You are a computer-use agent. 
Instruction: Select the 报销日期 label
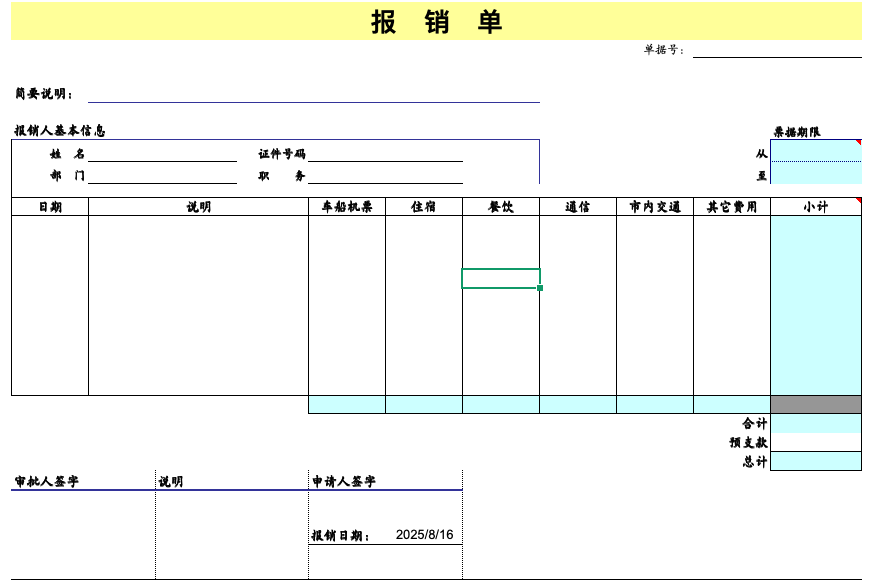coord(340,536)
